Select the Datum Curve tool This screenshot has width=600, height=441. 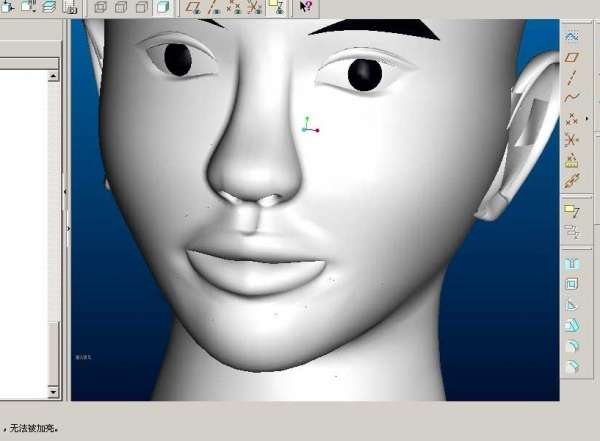(x=572, y=98)
